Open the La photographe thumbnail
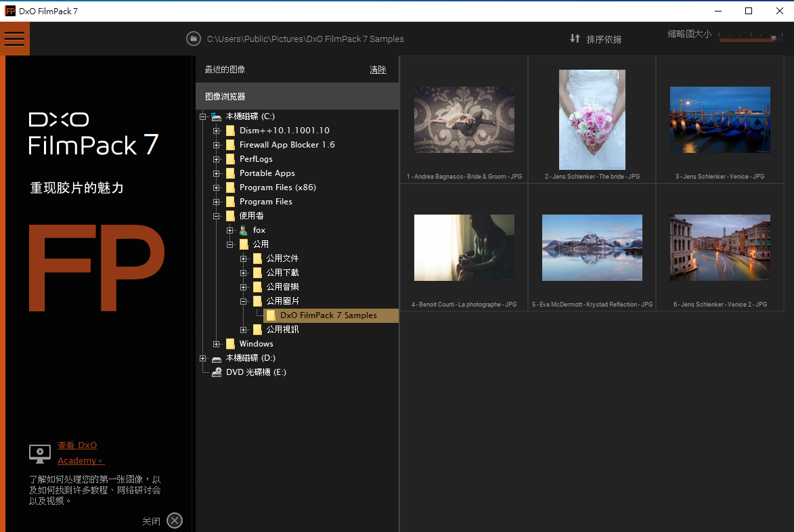794x532 pixels. coord(464,248)
